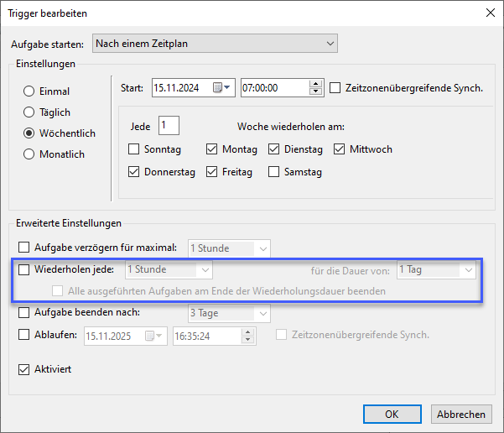Click the Woche wiederholen am label
504x433 pixels.
click(x=291, y=127)
